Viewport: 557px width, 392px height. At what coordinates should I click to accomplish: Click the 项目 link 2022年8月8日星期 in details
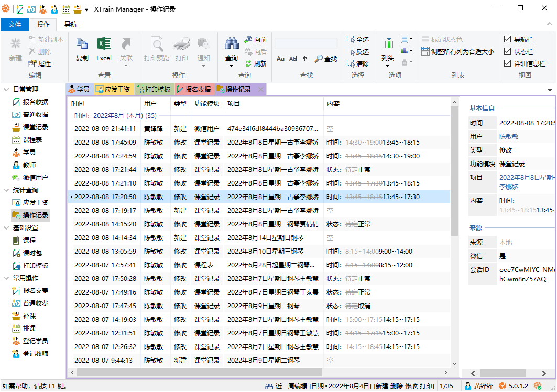point(527,177)
